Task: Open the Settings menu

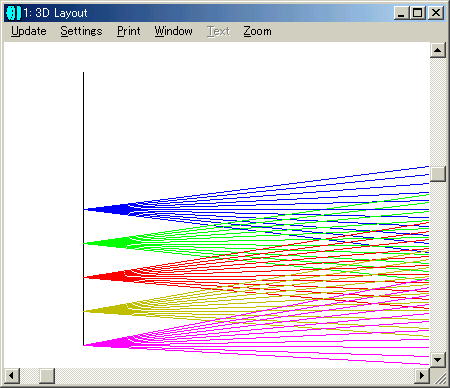Action: (81, 31)
